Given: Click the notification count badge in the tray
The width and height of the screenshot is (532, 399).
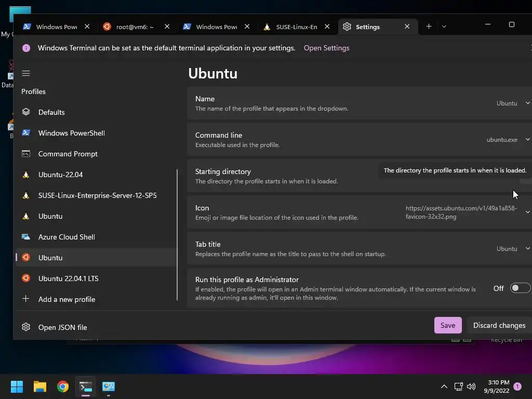Looking at the screenshot, I should (517, 387).
